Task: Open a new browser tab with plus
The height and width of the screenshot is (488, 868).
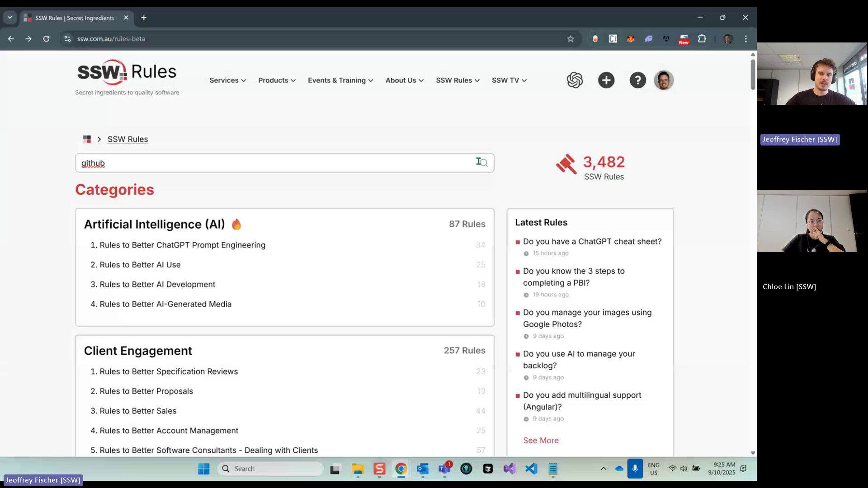Action: click(144, 18)
